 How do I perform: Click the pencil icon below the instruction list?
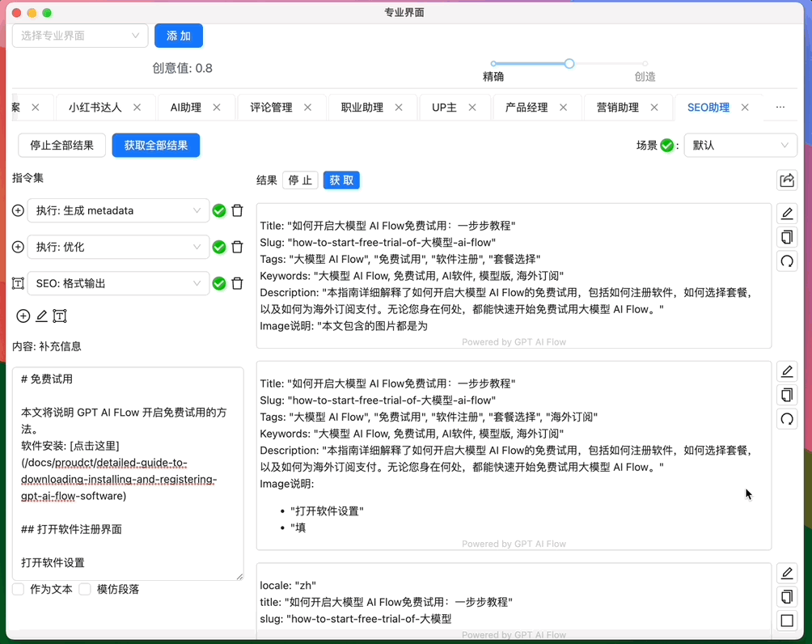tap(41, 316)
